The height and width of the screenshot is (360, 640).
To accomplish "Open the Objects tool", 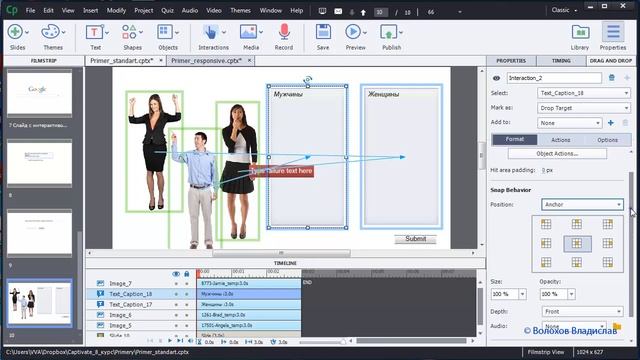I will tap(164, 32).
